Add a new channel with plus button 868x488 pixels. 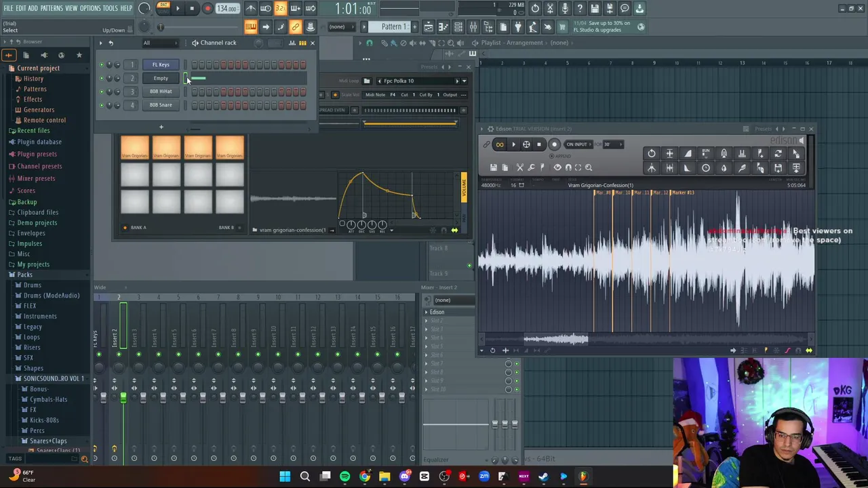[x=161, y=127]
